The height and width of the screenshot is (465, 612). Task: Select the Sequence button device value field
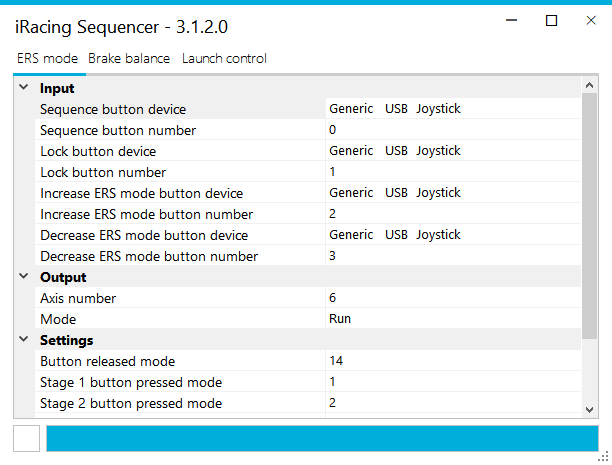(453, 109)
